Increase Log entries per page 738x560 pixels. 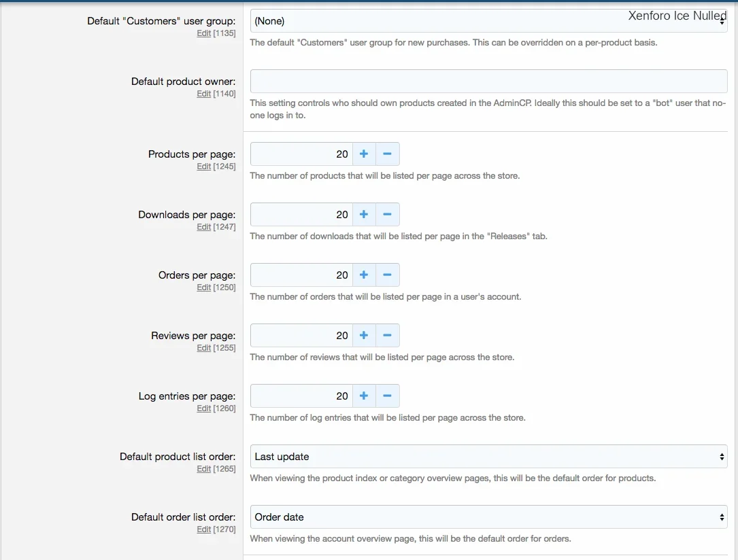(363, 396)
